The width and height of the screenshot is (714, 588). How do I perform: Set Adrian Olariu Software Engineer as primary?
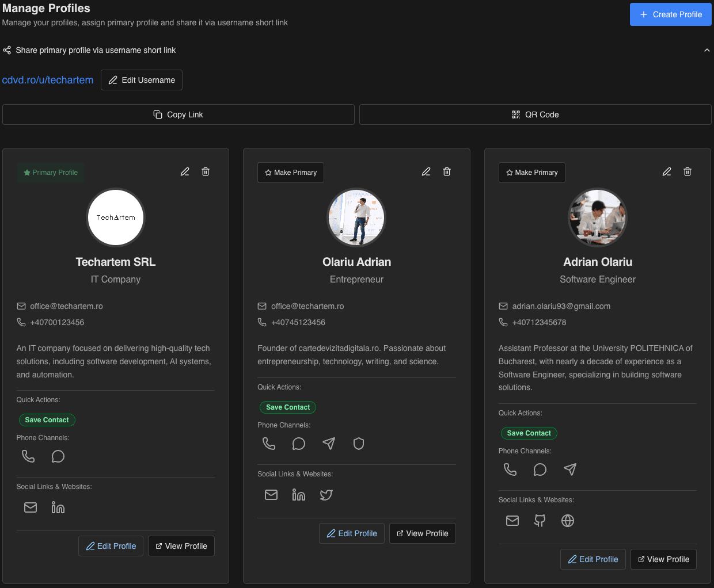531,173
